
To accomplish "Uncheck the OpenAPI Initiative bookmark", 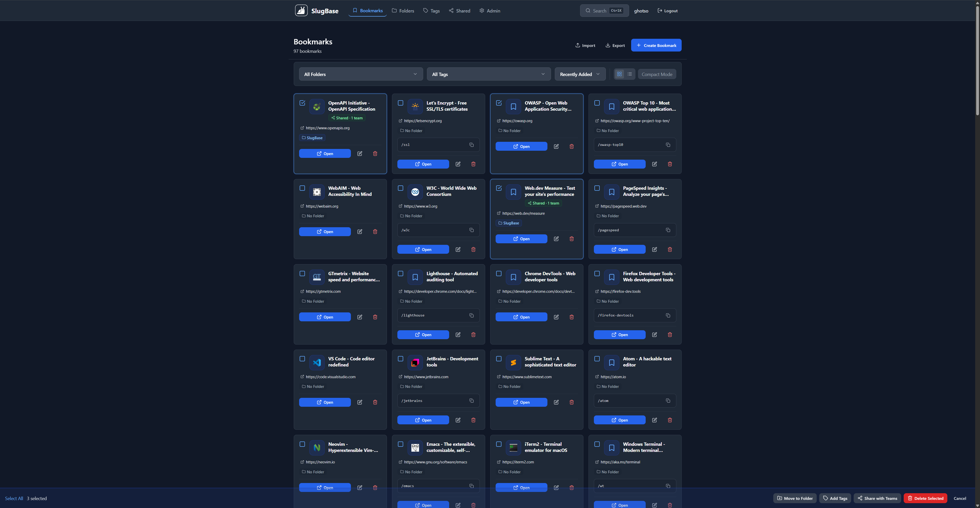I will 302,103.
